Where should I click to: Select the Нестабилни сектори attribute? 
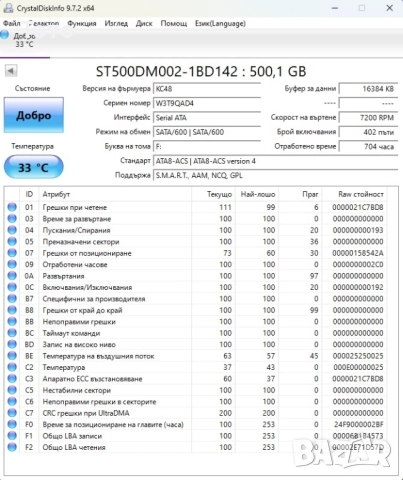tap(77, 390)
